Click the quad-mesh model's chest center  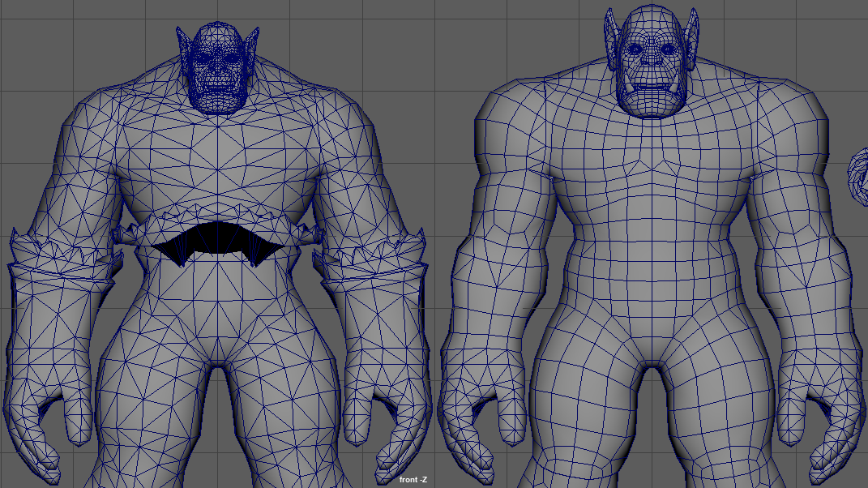(652, 162)
